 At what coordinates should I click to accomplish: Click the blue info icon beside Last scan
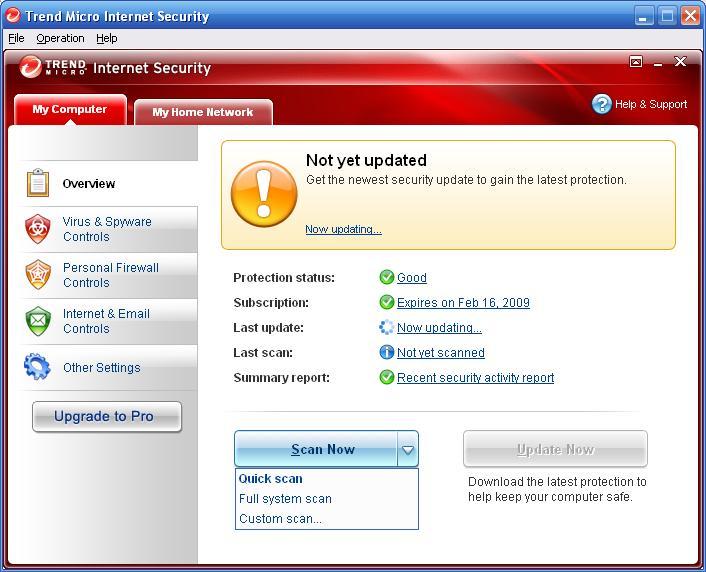pos(386,353)
